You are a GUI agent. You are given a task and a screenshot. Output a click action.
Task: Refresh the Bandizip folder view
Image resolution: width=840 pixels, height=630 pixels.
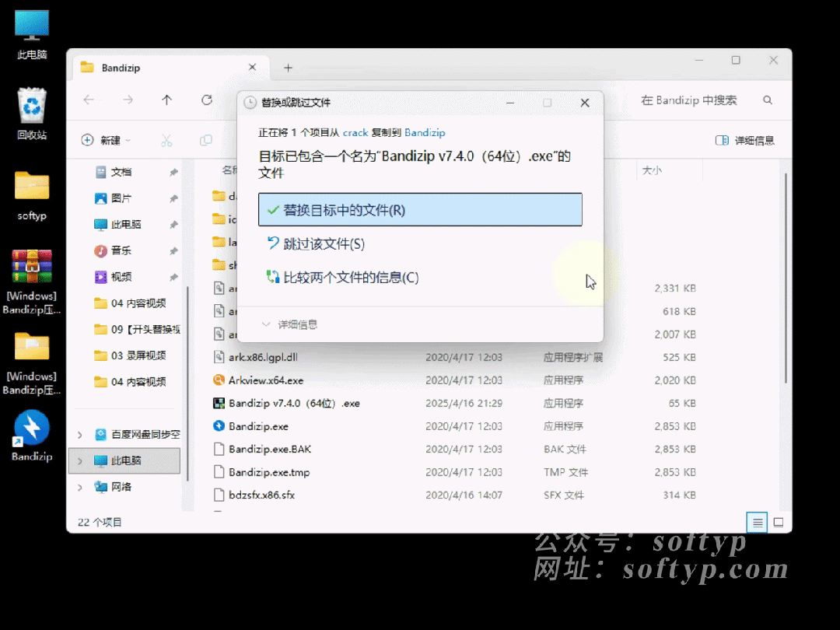tap(207, 100)
